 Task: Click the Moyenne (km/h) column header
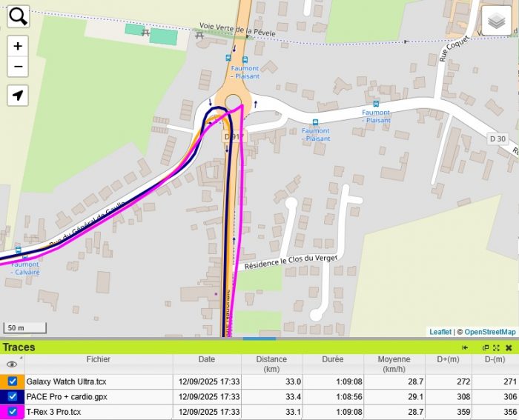click(x=394, y=364)
